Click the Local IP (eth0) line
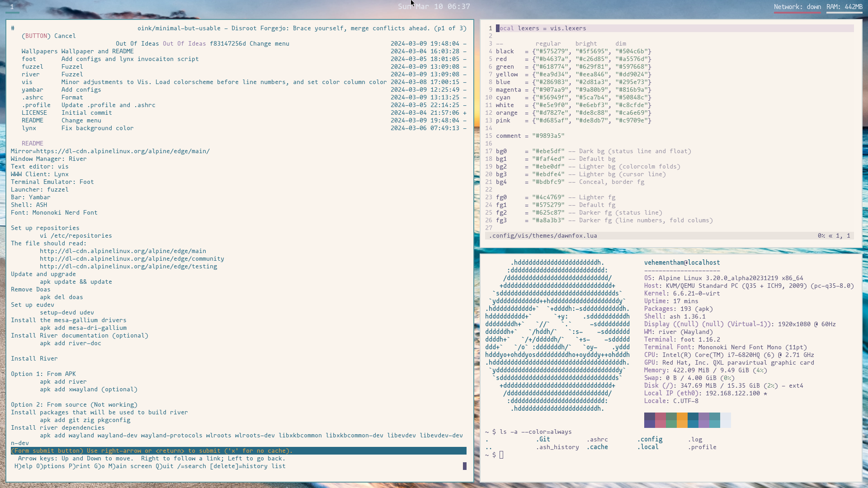This screenshot has width=868, height=488. click(x=706, y=394)
